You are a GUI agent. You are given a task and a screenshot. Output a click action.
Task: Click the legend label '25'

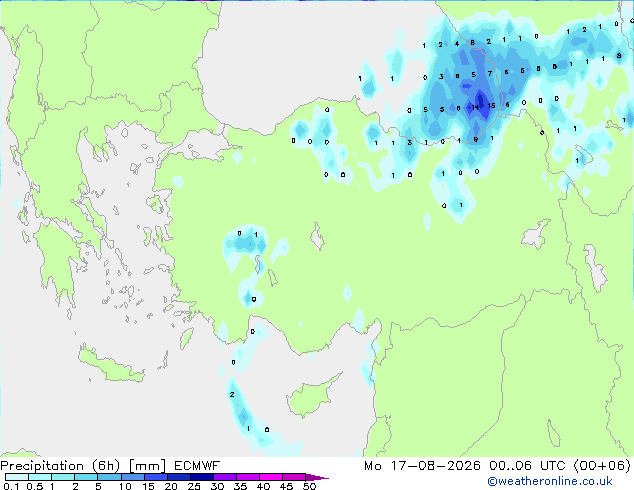pos(194,486)
